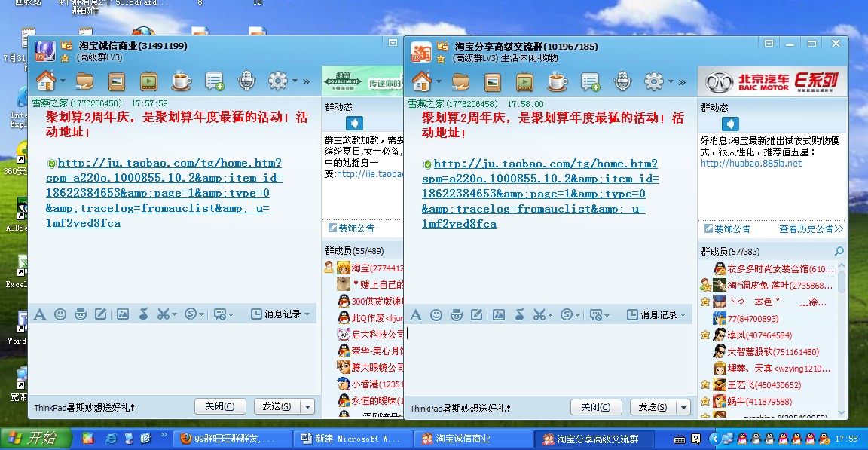Open ju.taobao.com link in 淘宝诚信商业 chat
Image resolution: width=868 pixels, height=450 pixels.
[164, 193]
